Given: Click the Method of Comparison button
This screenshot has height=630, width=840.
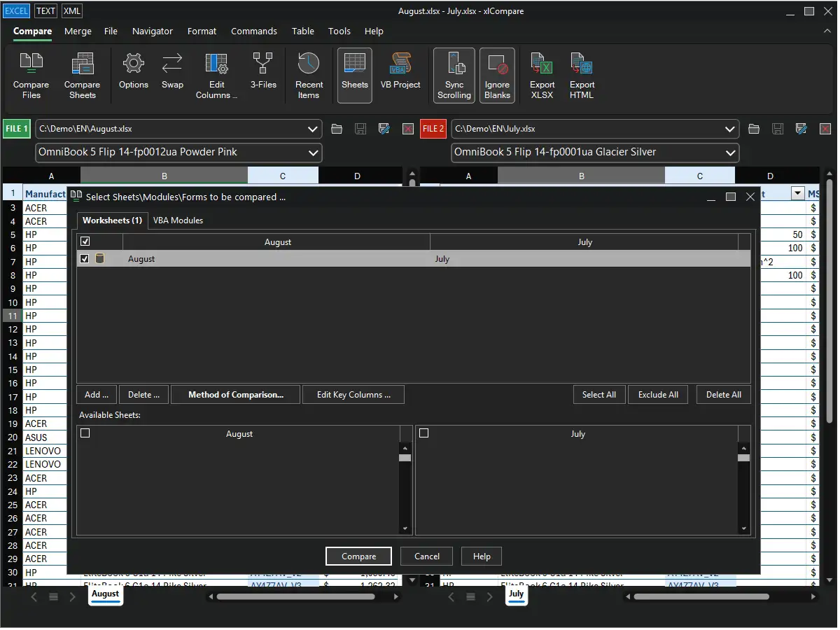Looking at the screenshot, I should [x=235, y=395].
